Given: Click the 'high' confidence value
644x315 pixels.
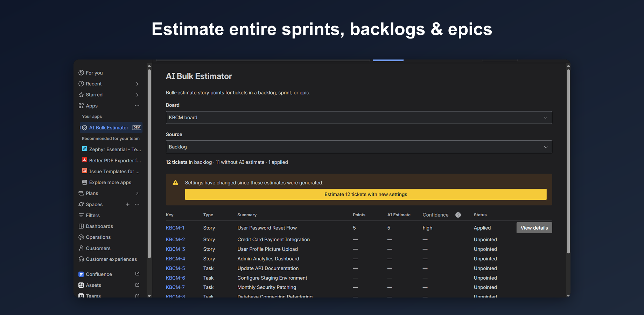Looking at the screenshot, I should 427,228.
